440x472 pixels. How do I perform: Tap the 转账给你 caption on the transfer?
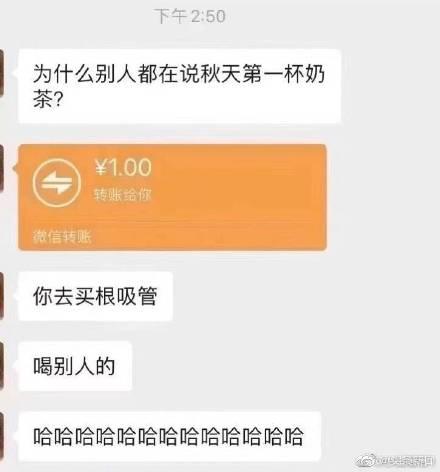123,195
